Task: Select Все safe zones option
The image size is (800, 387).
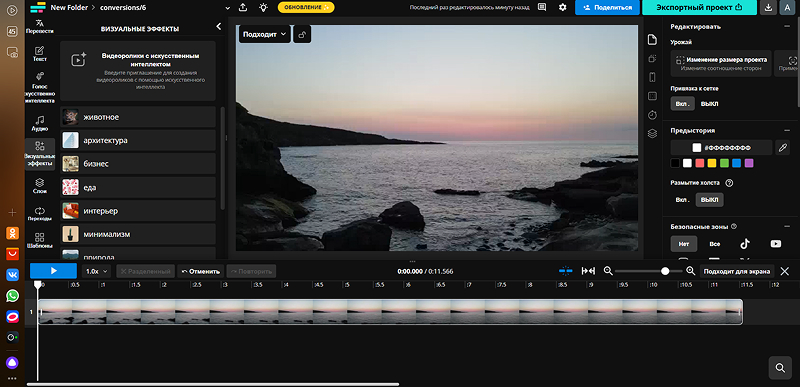Action: click(x=714, y=244)
